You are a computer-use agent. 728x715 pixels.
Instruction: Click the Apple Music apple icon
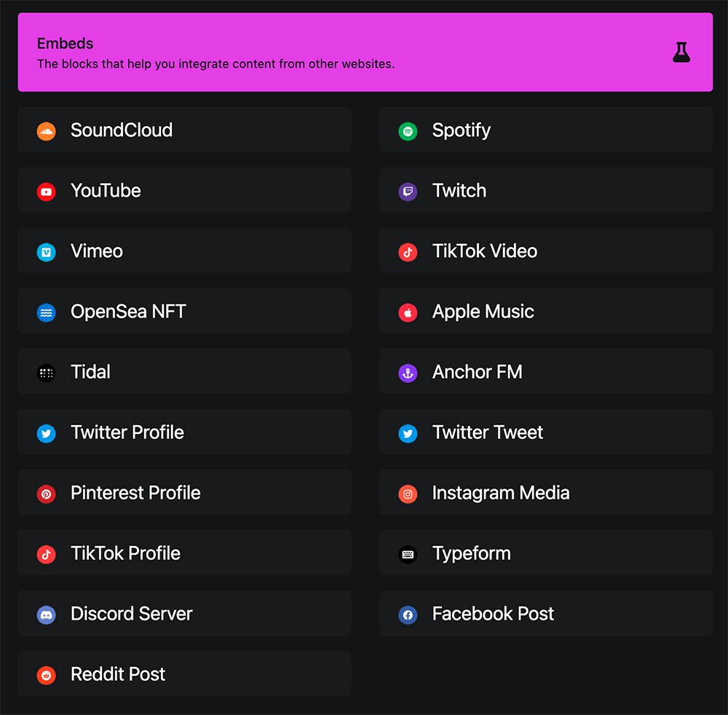pyautogui.click(x=408, y=312)
